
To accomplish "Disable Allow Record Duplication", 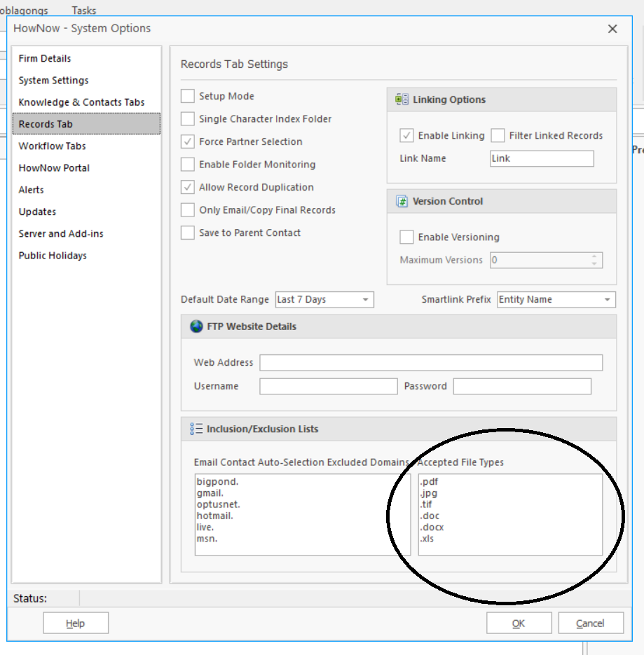I will pyautogui.click(x=188, y=187).
